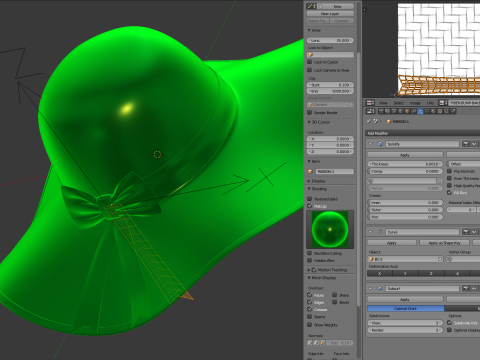Enable the Seams overlay checkbox
Screen dimensions: 480x360
310,317
